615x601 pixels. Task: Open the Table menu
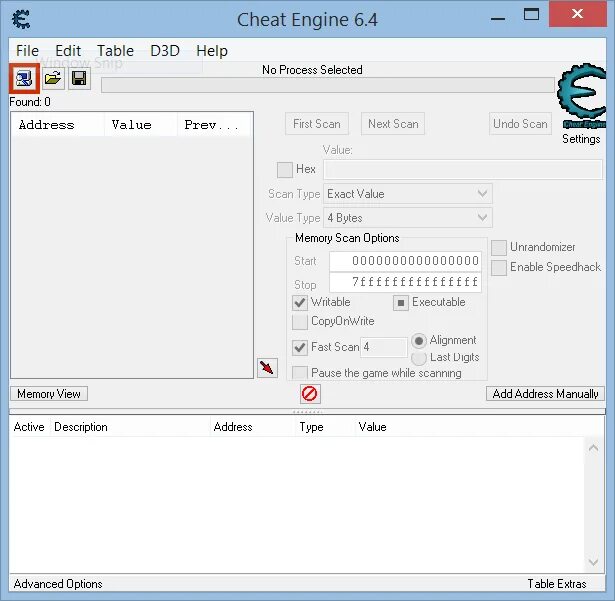[115, 51]
